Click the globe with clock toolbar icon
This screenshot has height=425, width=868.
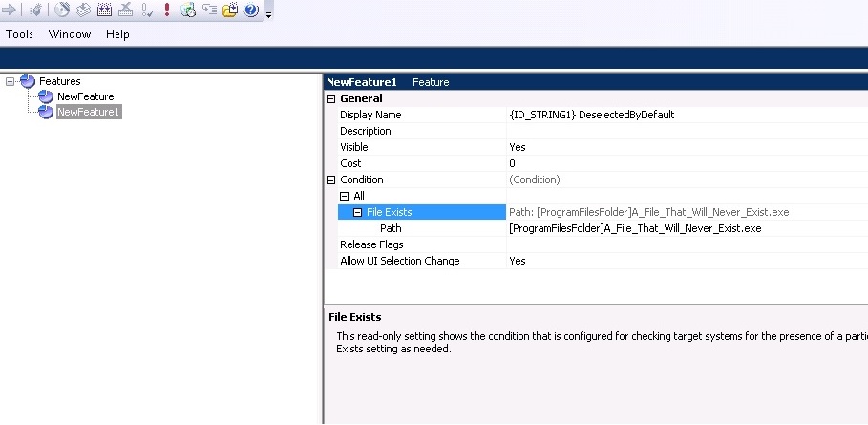(x=188, y=10)
